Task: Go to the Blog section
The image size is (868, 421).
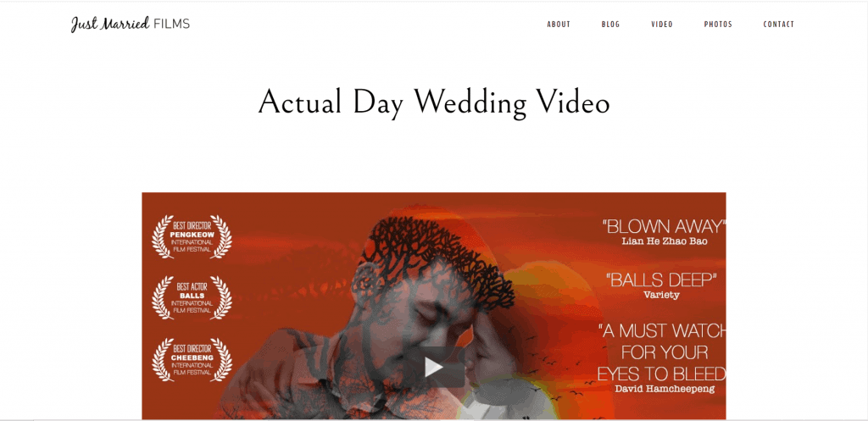Action: pyautogui.click(x=610, y=25)
